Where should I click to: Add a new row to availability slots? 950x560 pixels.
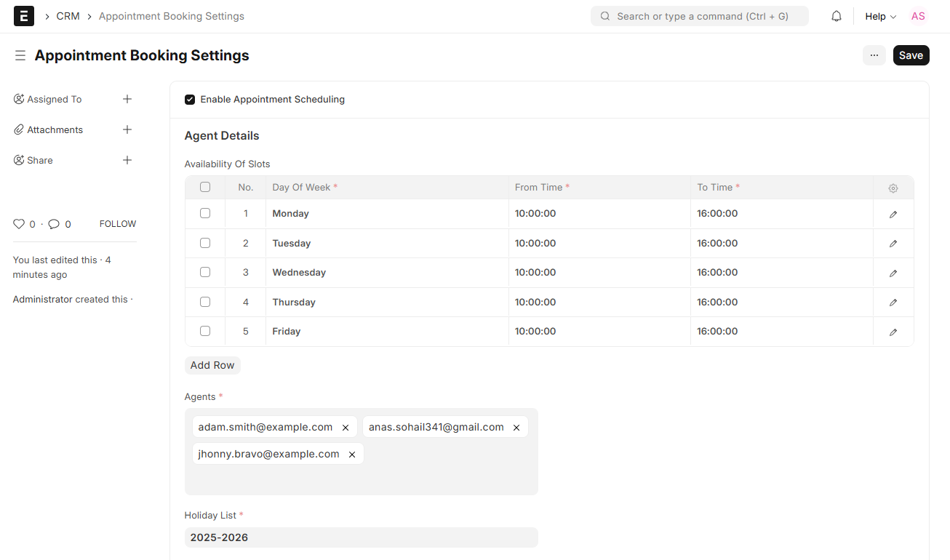coord(212,365)
